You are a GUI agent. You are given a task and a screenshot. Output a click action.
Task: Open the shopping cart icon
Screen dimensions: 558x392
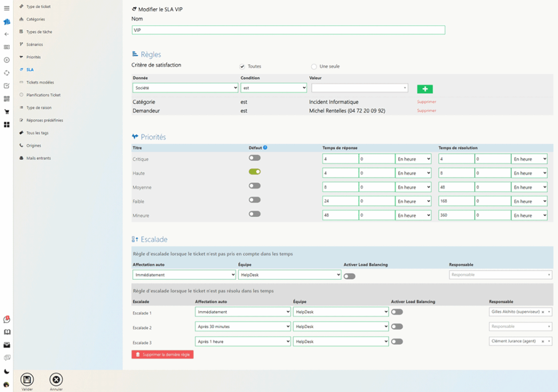[x=7, y=112]
